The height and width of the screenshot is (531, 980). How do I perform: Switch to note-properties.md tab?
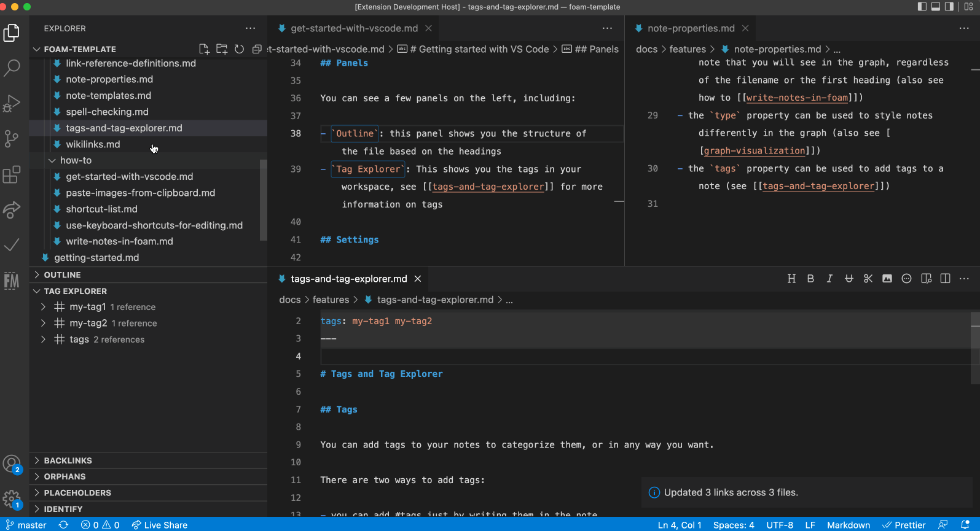(x=691, y=28)
